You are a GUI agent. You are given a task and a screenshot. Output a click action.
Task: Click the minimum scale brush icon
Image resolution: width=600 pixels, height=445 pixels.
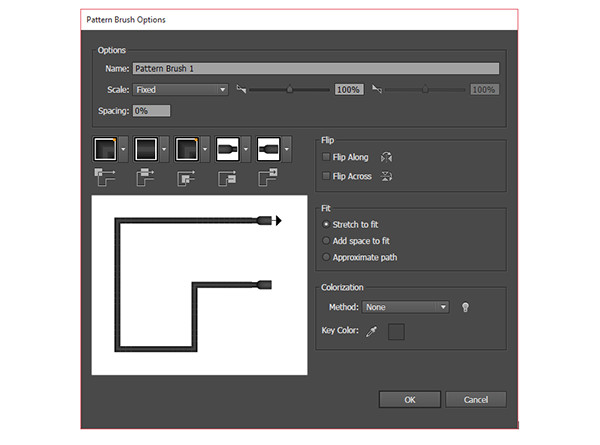(241, 90)
